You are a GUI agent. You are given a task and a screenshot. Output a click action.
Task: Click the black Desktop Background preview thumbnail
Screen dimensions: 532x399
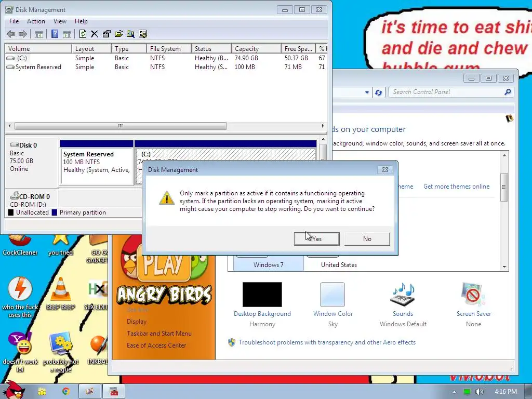click(x=262, y=295)
